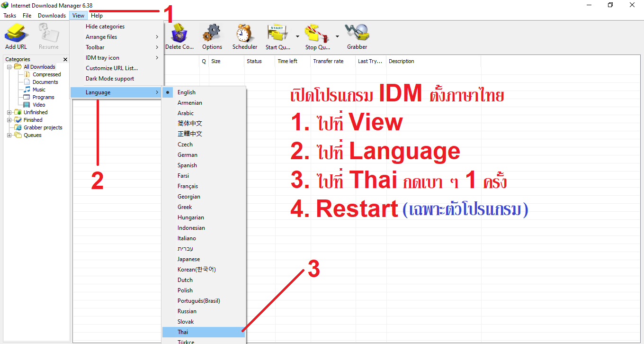Select the All Downloads folder
Image resolution: width=644 pixels, height=344 pixels.
(x=39, y=67)
